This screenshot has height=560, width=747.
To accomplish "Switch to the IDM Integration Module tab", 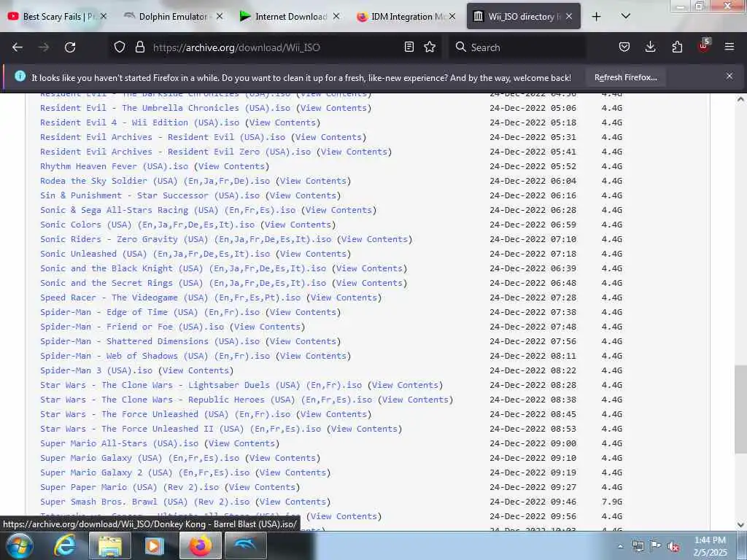I will point(406,16).
